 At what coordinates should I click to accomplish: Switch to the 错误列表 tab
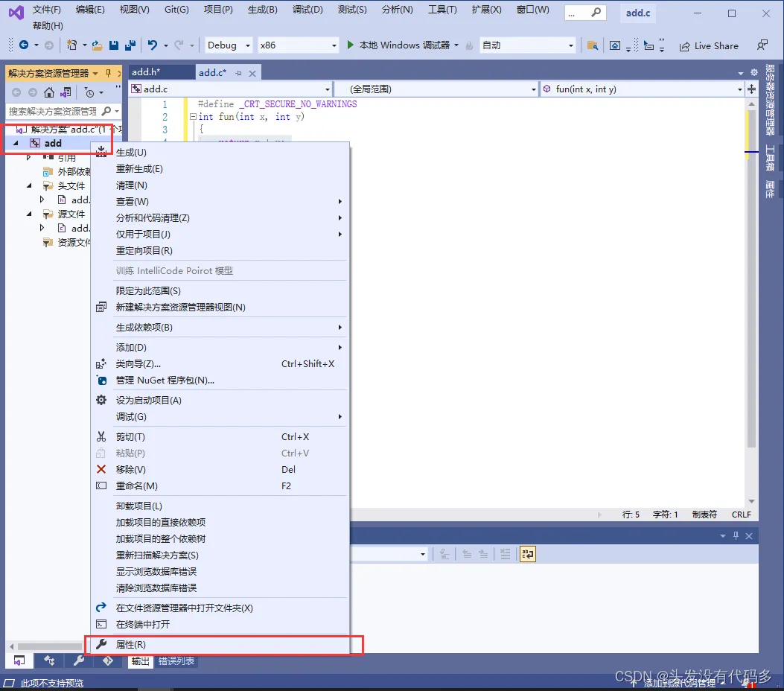tap(176, 661)
